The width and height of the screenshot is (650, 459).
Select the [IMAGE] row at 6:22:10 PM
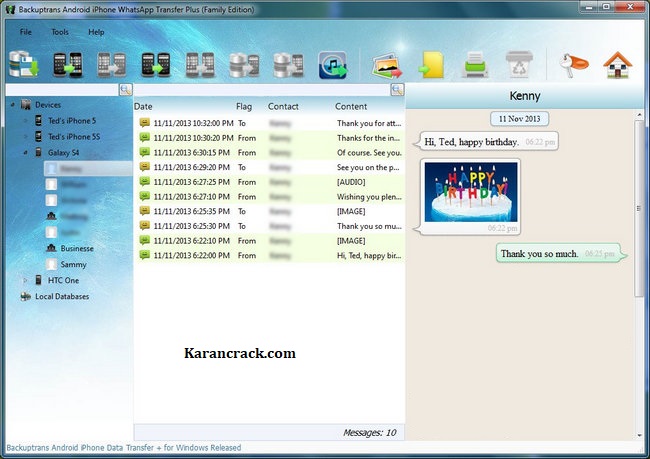tap(270, 241)
